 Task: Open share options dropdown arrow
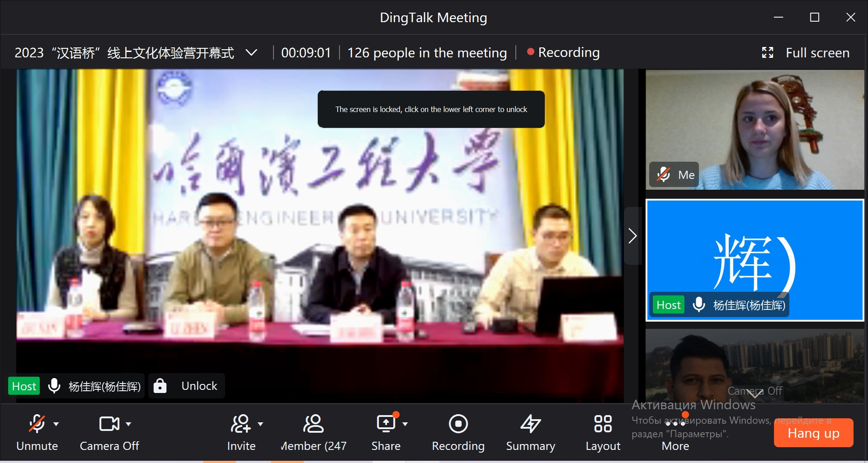(405, 424)
